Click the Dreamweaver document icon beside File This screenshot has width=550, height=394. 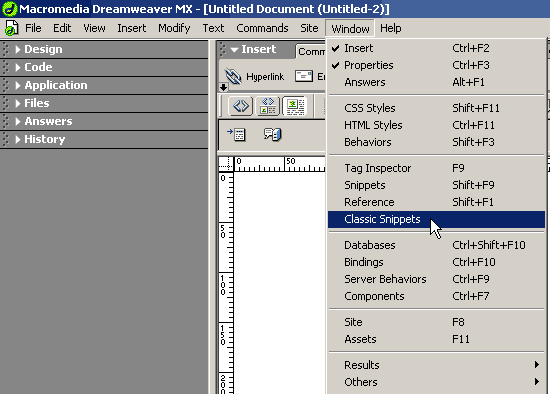click(x=11, y=28)
